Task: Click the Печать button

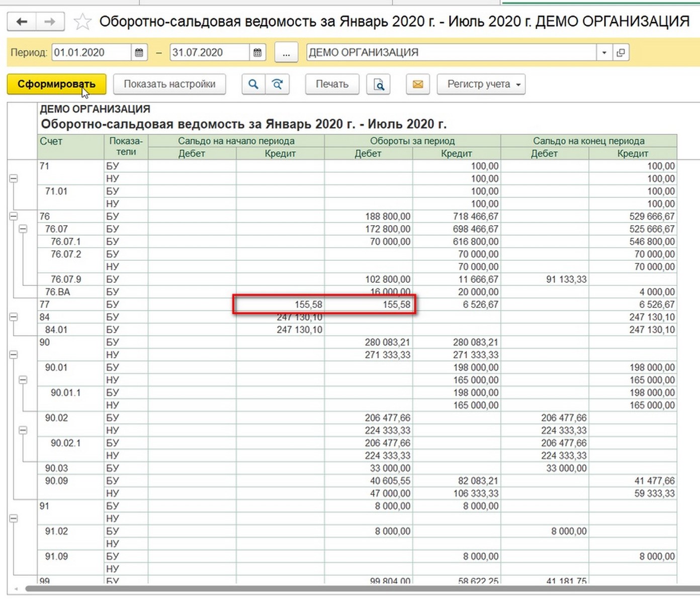Action: click(332, 84)
